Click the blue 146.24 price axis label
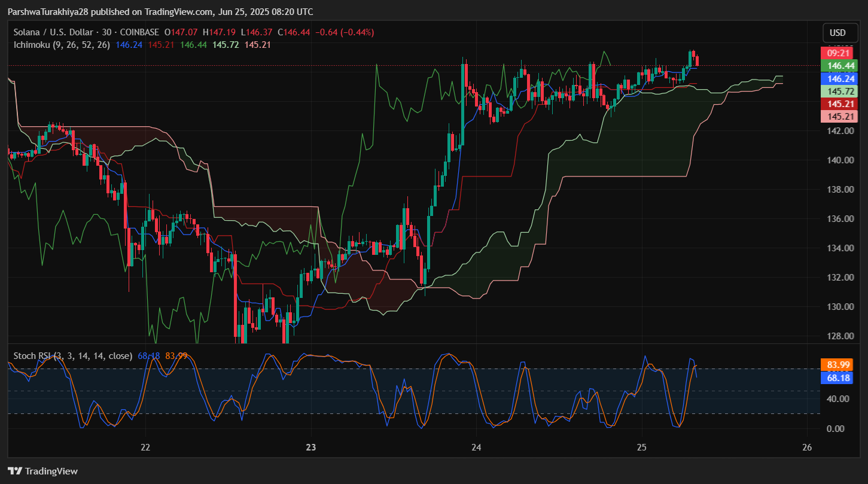This screenshot has height=484, width=868. pos(839,78)
